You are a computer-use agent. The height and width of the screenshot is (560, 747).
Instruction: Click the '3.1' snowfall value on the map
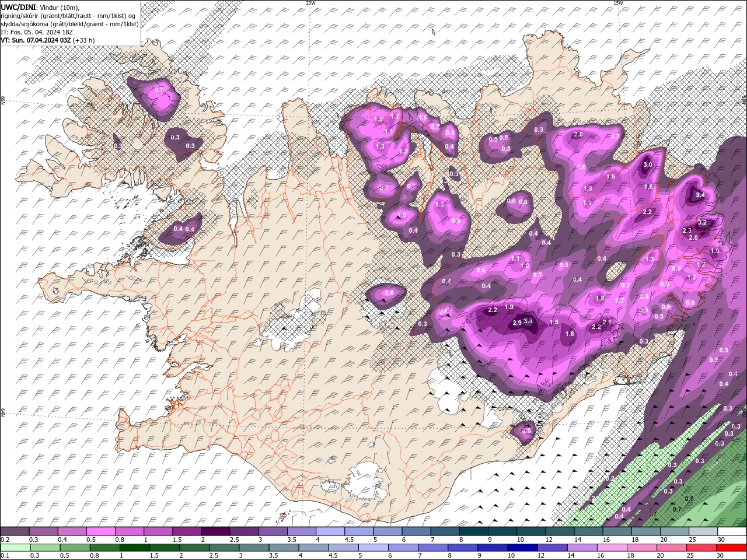[x=528, y=320]
